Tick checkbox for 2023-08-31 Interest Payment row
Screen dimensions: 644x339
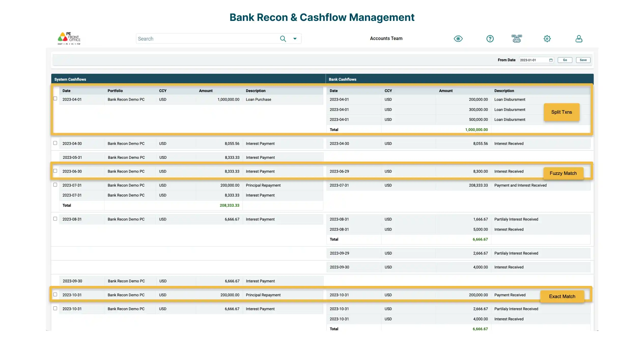click(55, 219)
